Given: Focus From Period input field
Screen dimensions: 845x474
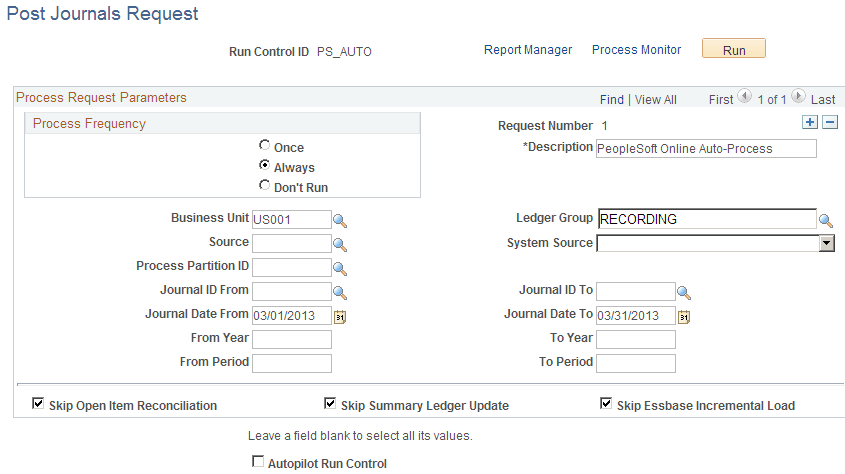Looking at the screenshot, I should point(292,364).
